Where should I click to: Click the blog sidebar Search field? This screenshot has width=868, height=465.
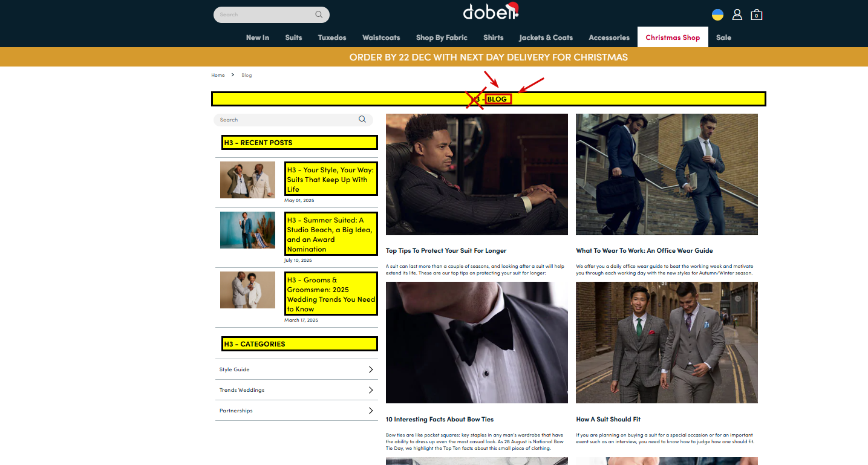[x=293, y=120]
